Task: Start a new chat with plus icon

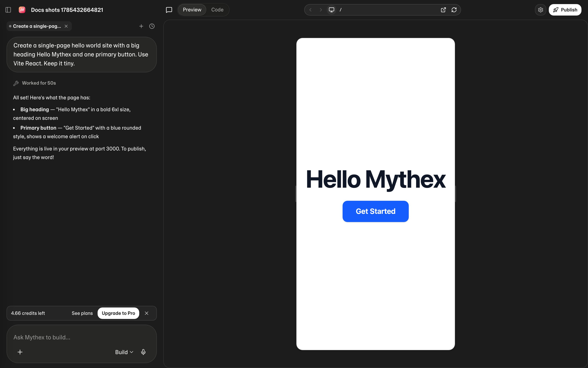Action: coord(141,26)
